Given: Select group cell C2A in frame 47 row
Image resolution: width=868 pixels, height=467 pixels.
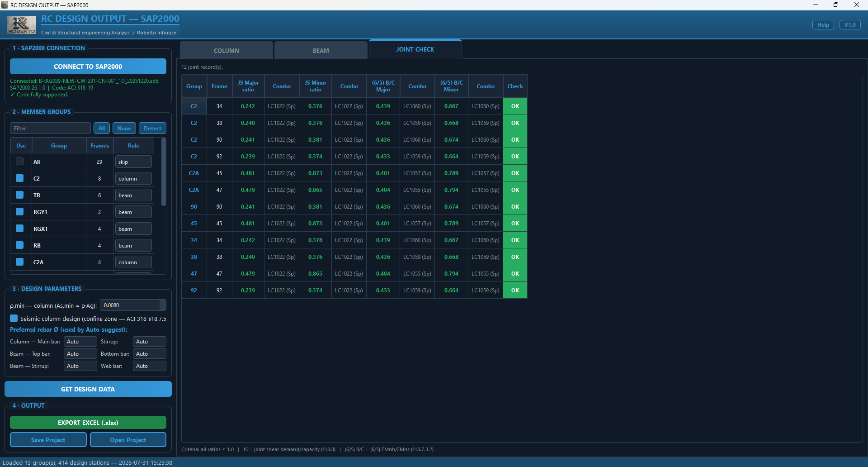Looking at the screenshot, I should [x=194, y=190].
